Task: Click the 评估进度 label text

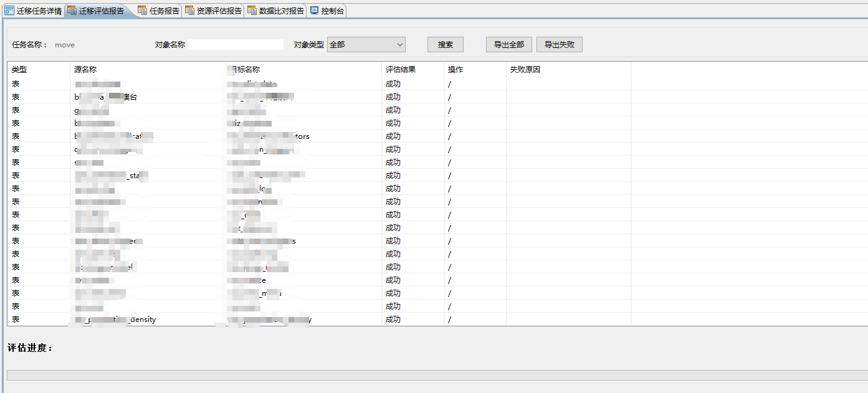Action: tap(30, 348)
